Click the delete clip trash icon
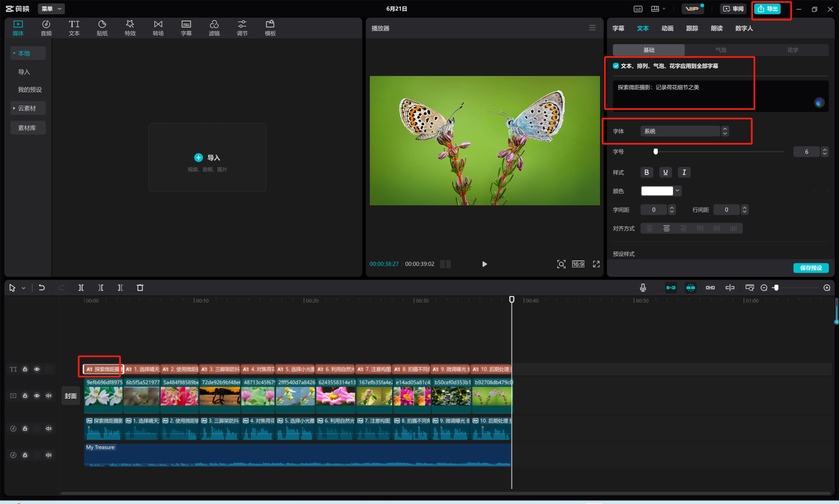Screen dimensions: 839x504 point(140,288)
